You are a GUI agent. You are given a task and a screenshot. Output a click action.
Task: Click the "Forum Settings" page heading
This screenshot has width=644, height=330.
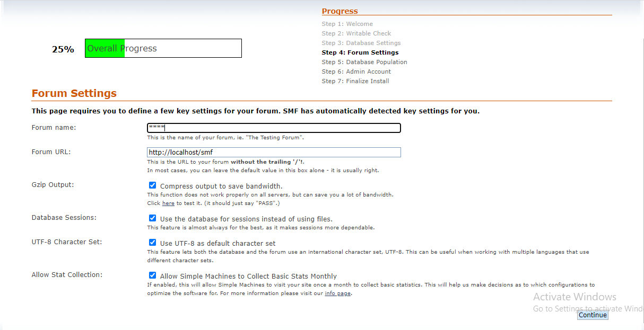pyautogui.click(x=74, y=93)
